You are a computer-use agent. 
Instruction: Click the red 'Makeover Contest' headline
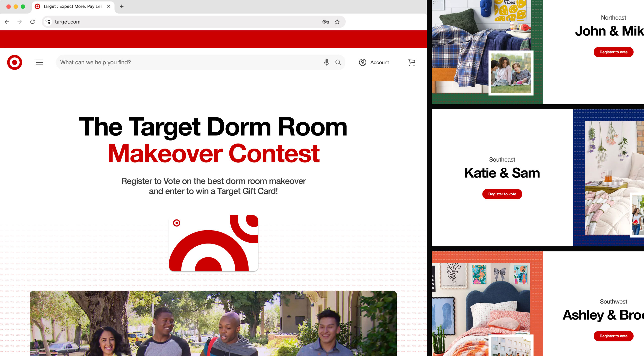coord(214,153)
